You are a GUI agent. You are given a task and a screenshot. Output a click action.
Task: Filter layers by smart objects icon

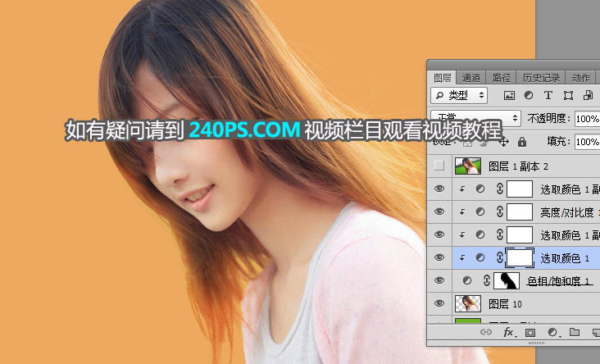[x=589, y=95]
